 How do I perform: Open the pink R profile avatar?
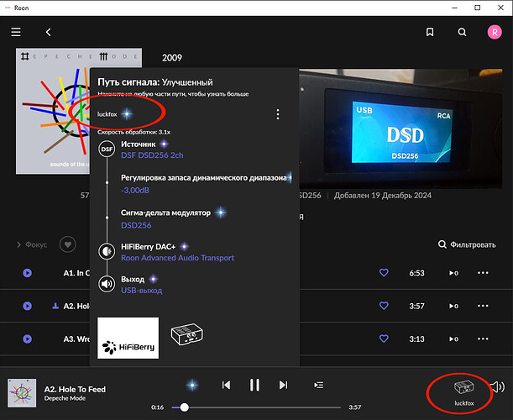click(x=495, y=32)
